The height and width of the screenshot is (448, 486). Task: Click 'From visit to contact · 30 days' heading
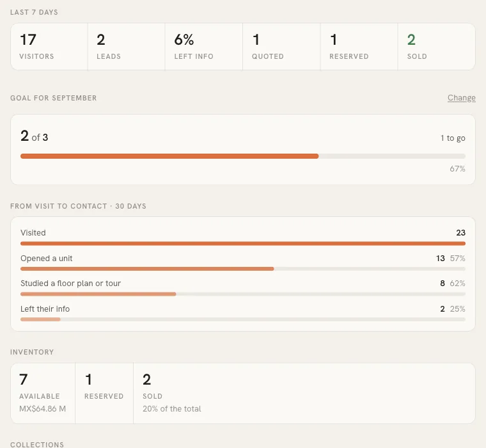coord(78,206)
